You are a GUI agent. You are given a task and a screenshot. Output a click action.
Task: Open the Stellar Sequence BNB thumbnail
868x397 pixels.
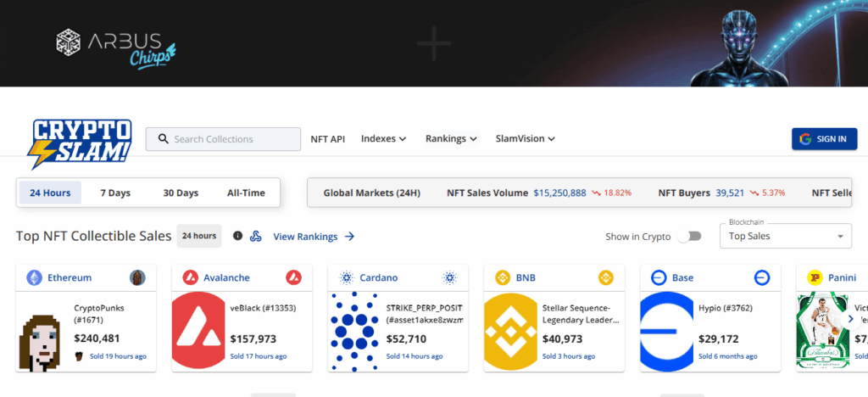[510, 332]
